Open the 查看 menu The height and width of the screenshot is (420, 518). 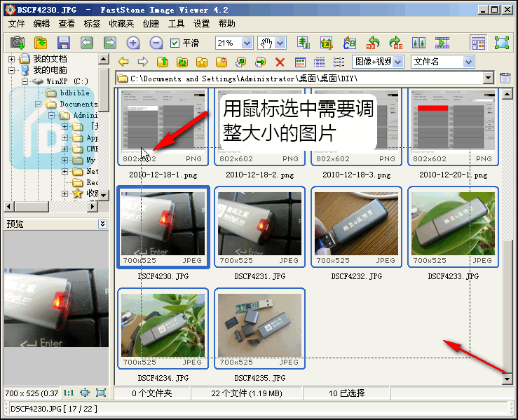67,24
